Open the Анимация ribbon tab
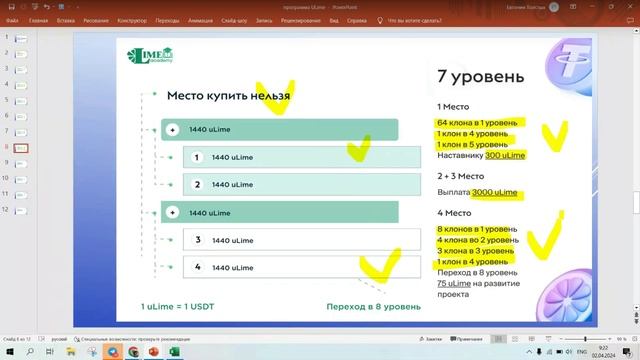 click(x=200, y=20)
